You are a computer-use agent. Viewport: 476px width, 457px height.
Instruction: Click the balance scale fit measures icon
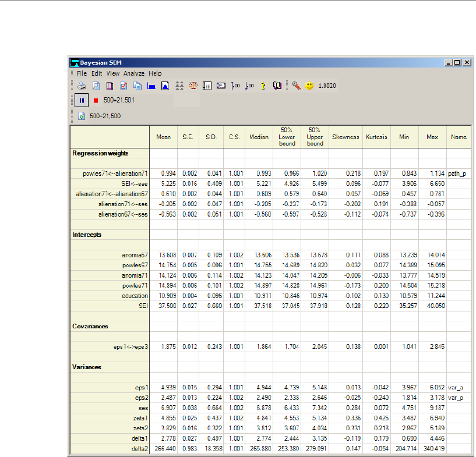[193, 86]
